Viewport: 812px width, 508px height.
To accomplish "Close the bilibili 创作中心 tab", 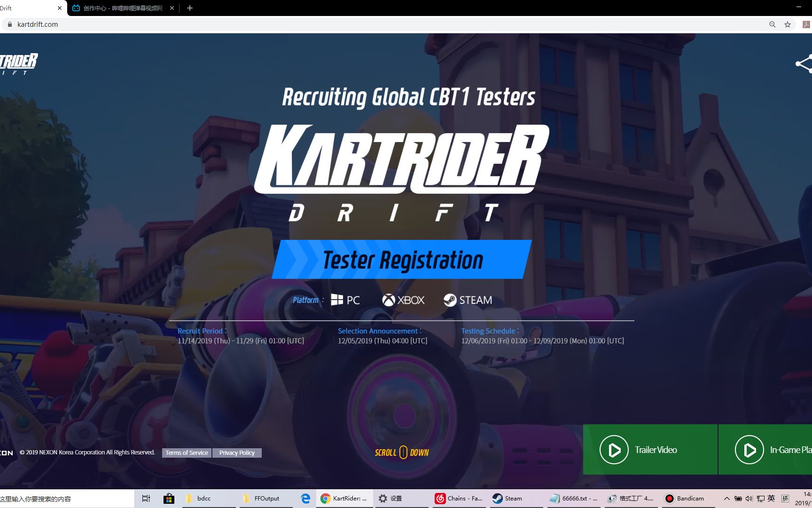I will click(172, 8).
